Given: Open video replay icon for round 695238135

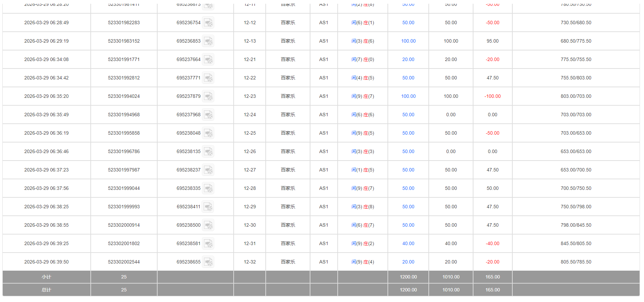Looking at the screenshot, I should click(x=208, y=152).
